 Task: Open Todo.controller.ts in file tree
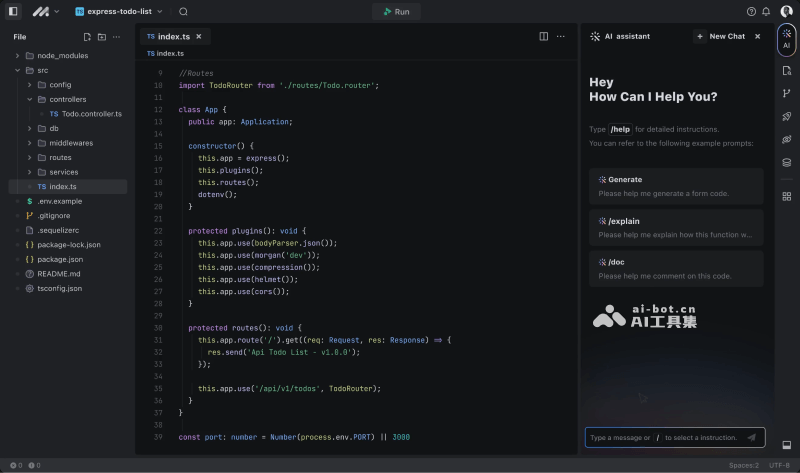tap(91, 114)
